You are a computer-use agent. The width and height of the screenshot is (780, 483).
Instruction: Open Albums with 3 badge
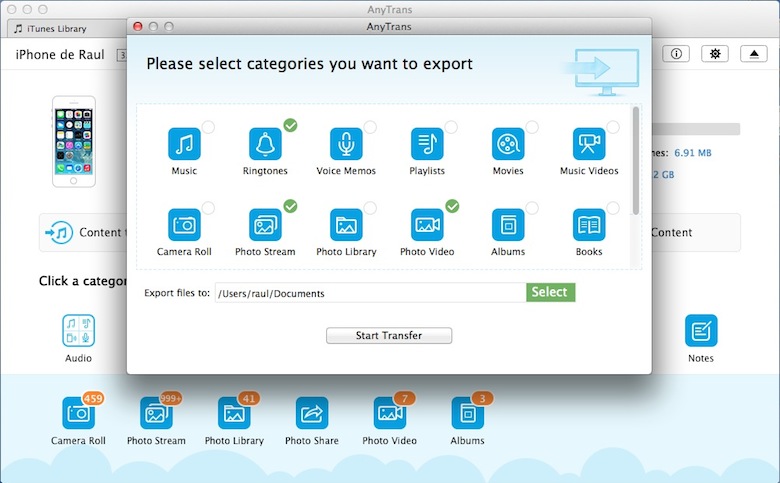click(x=468, y=413)
